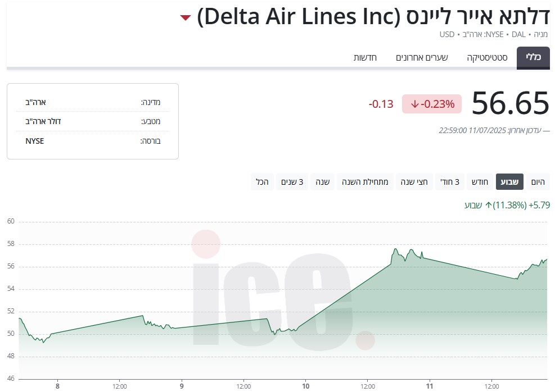Click the NYSE exchange value in info box
Viewport: 555px width, 392px height.
[35, 141]
